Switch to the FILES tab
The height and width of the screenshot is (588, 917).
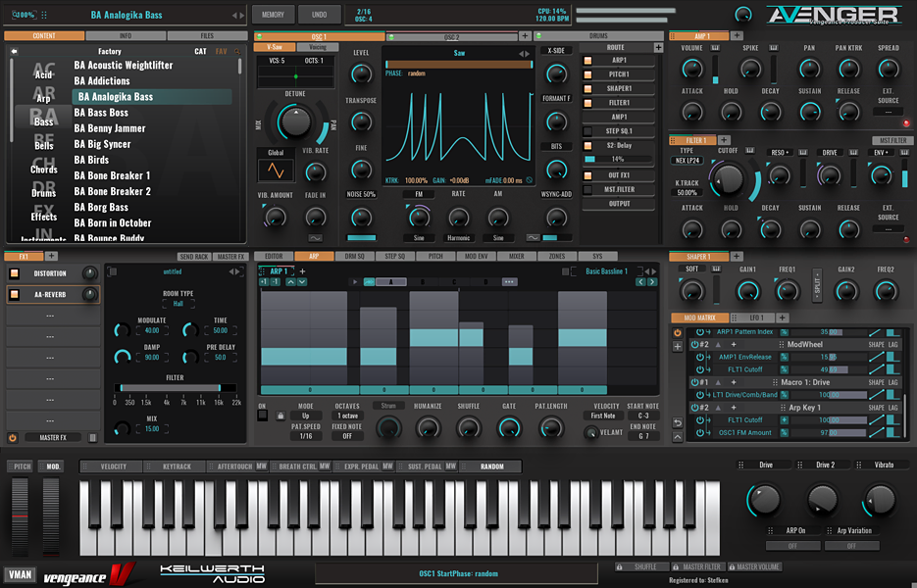tap(207, 35)
